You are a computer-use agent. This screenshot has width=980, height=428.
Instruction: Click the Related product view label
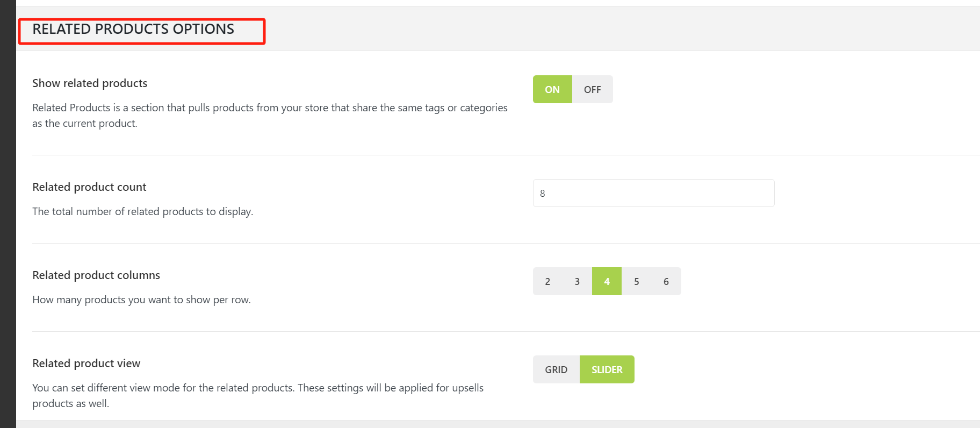87,363
